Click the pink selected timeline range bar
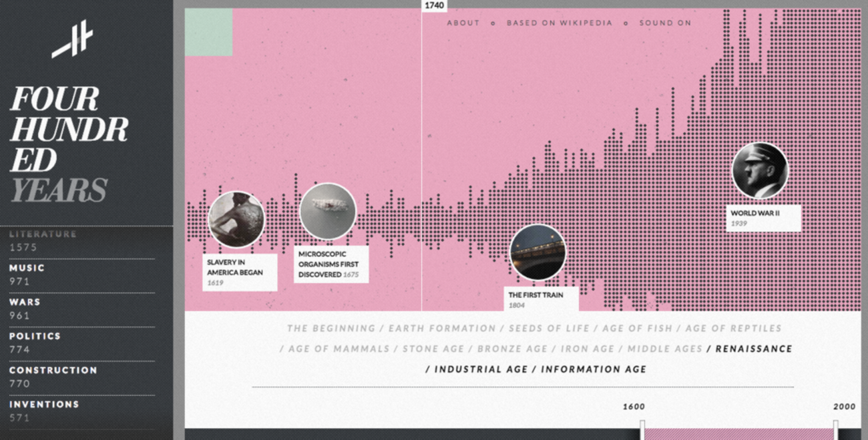 (x=738, y=434)
